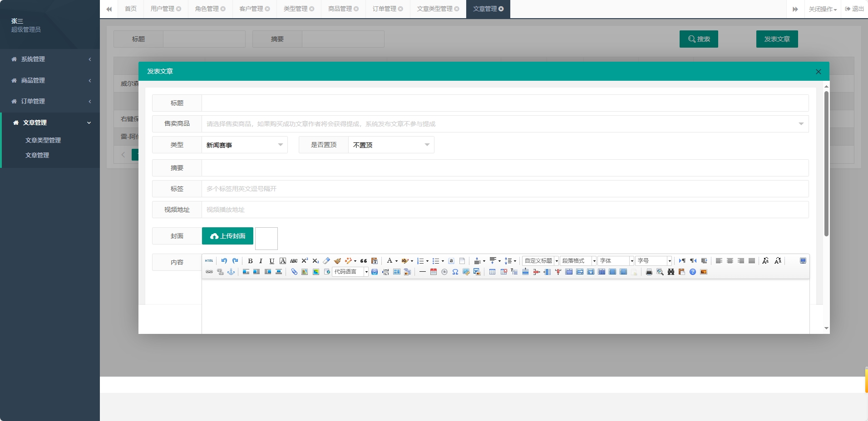The height and width of the screenshot is (421, 868).
Task: Apply italic formatting in editor
Action: pos(261,261)
